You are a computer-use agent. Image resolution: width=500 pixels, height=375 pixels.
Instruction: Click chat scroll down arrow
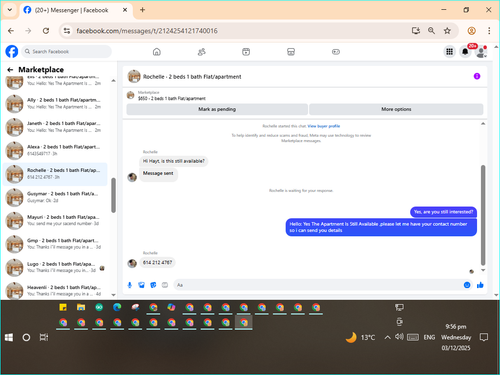[x=483, y=270]
